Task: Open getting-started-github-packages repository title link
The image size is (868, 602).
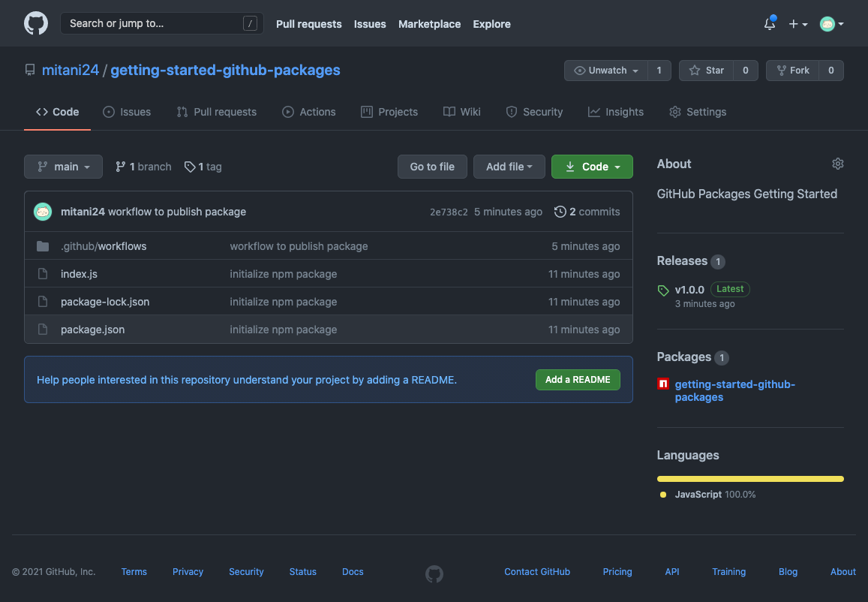Action: (225, 71)
